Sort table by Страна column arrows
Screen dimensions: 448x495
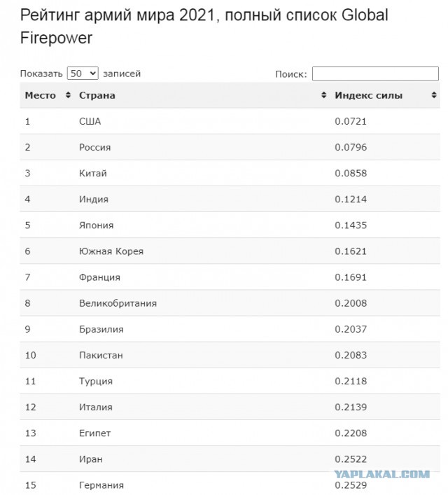323,95
